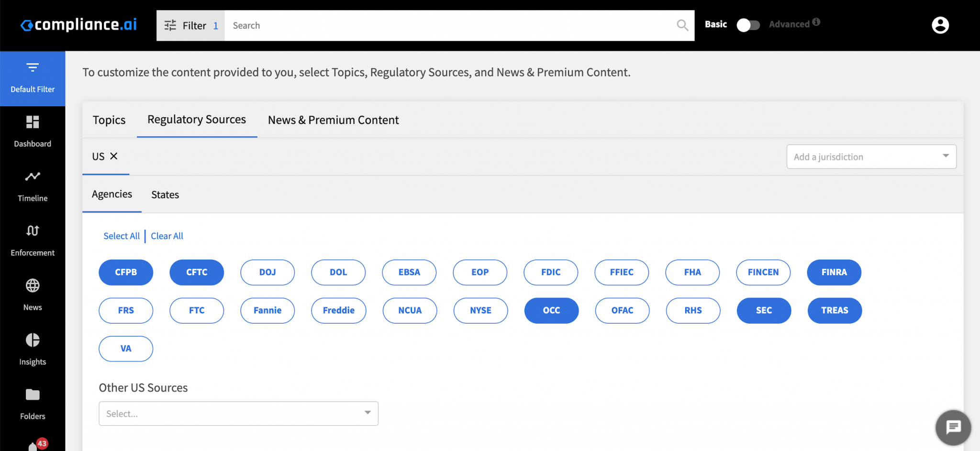980x451 pixels.
Task: Select the VA agency chip
Action: [126, 349]
